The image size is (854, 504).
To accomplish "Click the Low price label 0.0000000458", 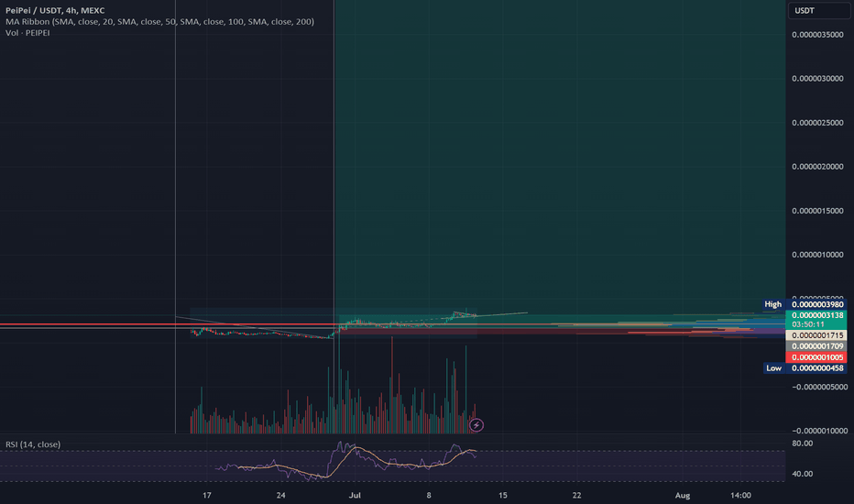I will (817, 368).
